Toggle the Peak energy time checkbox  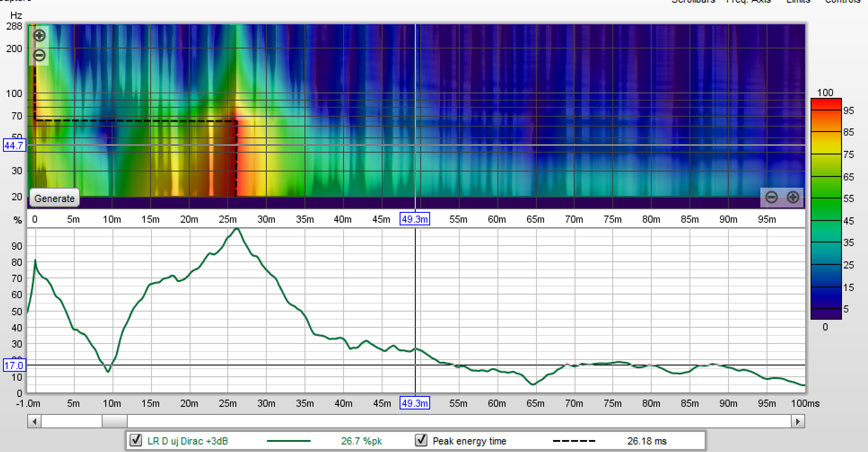[x=421, y=440]
